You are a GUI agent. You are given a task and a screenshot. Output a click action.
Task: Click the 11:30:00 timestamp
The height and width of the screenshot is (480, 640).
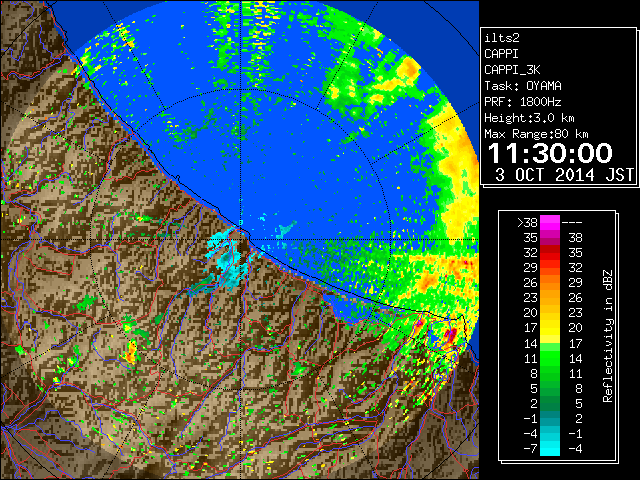550,153
